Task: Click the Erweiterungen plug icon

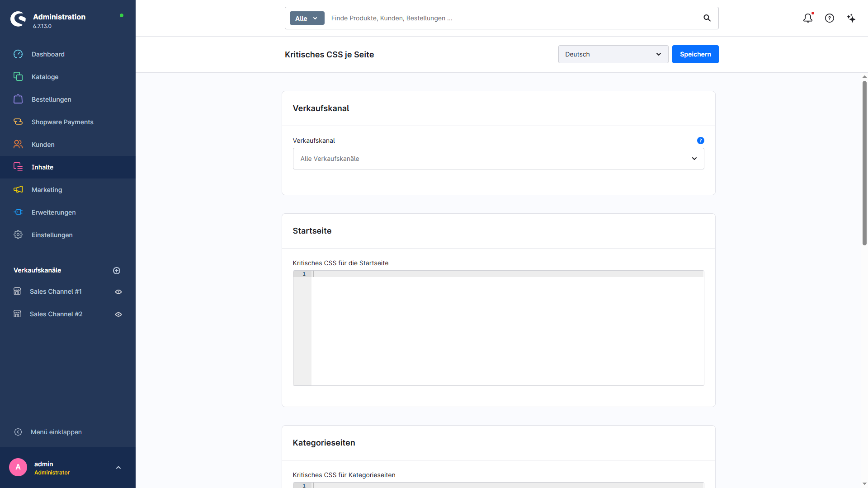Action: point(18,212)
